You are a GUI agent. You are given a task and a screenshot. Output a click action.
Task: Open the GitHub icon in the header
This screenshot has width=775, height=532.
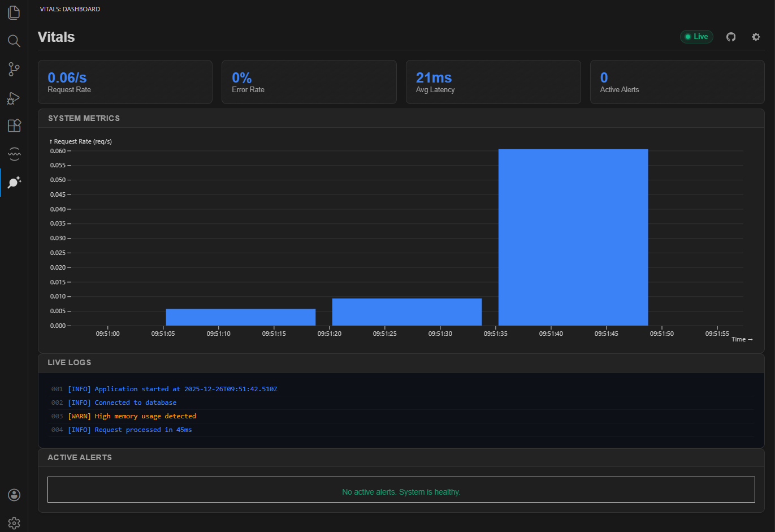pyautogui.click(x=731, y=36)
